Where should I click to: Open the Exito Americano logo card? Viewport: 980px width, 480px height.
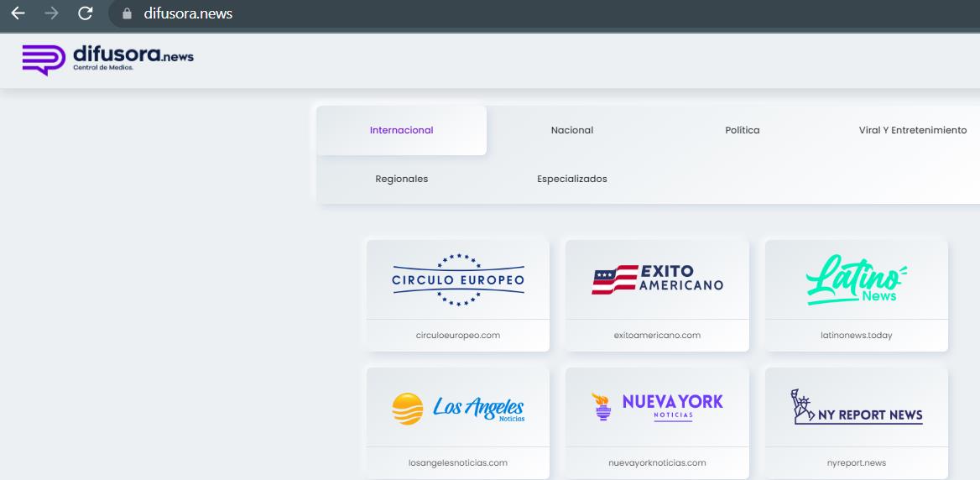tap(657, 279)
